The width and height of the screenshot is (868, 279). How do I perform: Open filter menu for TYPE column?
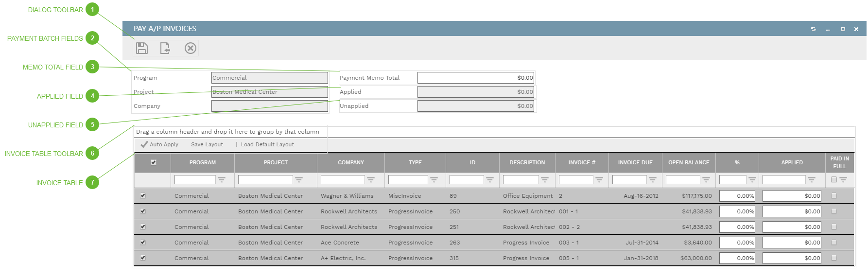[434, 180]
